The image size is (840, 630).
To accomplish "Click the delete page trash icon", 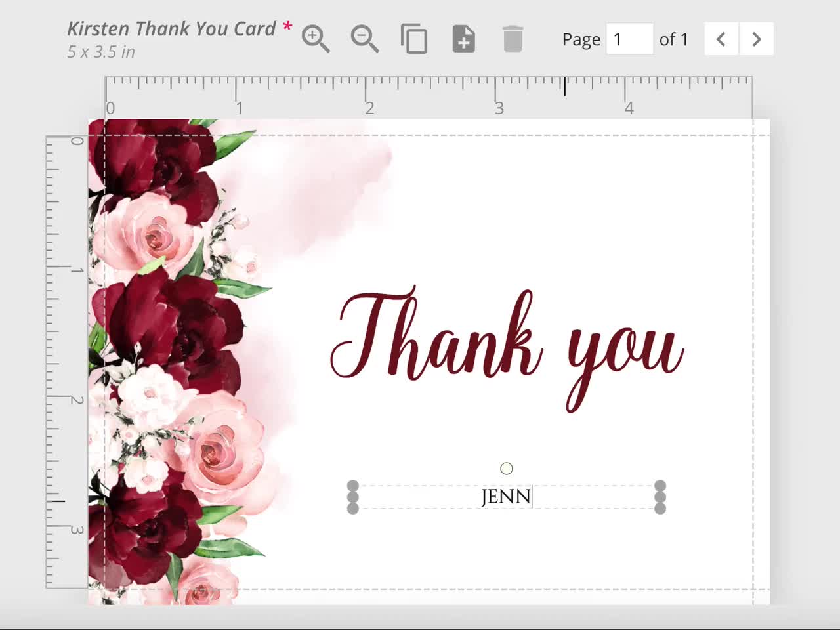I will tap(513, 39).
